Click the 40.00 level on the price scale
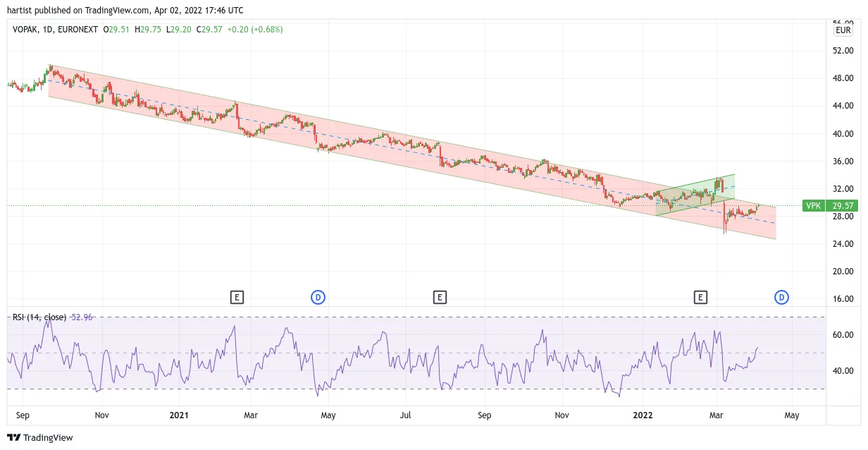The width and height of the screenshot is (868, 450). (844, 133)
